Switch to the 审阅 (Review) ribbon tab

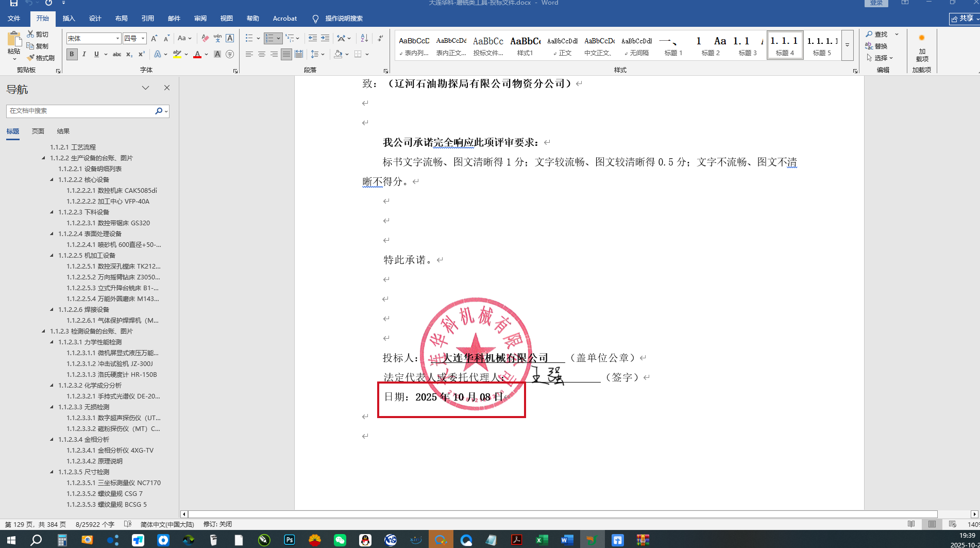click(x=200, y=19)
